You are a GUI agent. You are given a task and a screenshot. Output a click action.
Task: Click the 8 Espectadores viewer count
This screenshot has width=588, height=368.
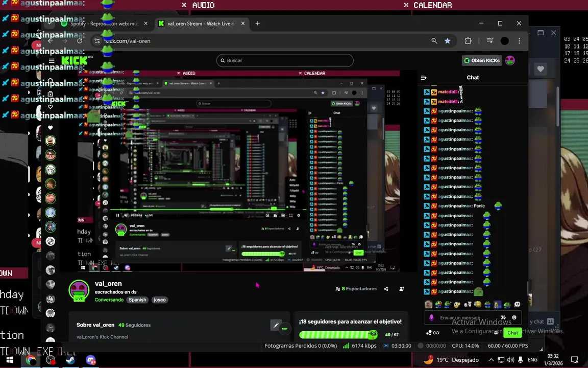(356, 289)
